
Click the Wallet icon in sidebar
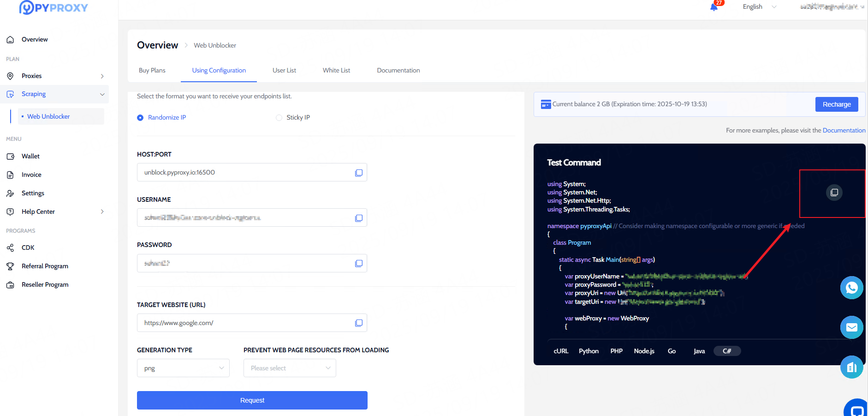10,157
